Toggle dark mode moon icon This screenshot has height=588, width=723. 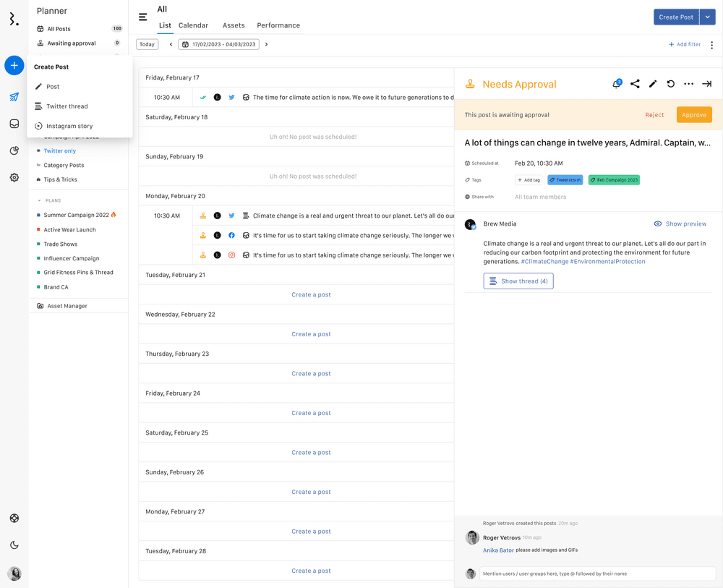click(x=14, y=545)
